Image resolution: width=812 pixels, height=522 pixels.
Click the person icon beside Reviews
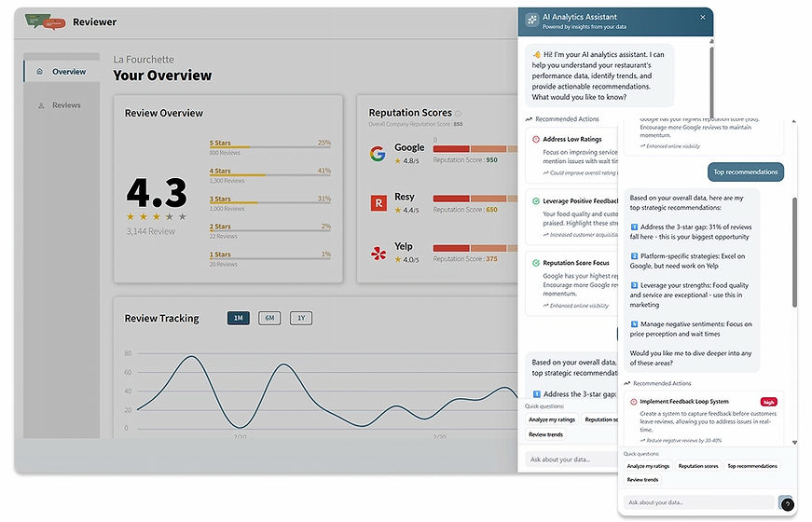41,105
